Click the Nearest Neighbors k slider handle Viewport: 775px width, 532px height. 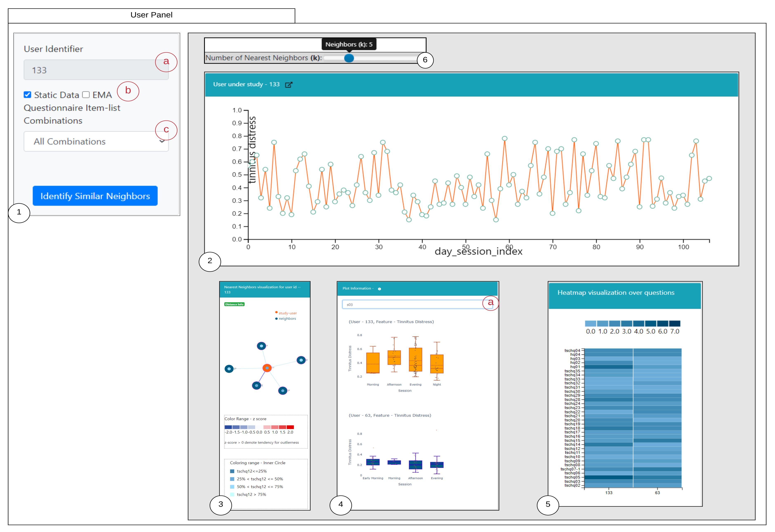[349, 58]
